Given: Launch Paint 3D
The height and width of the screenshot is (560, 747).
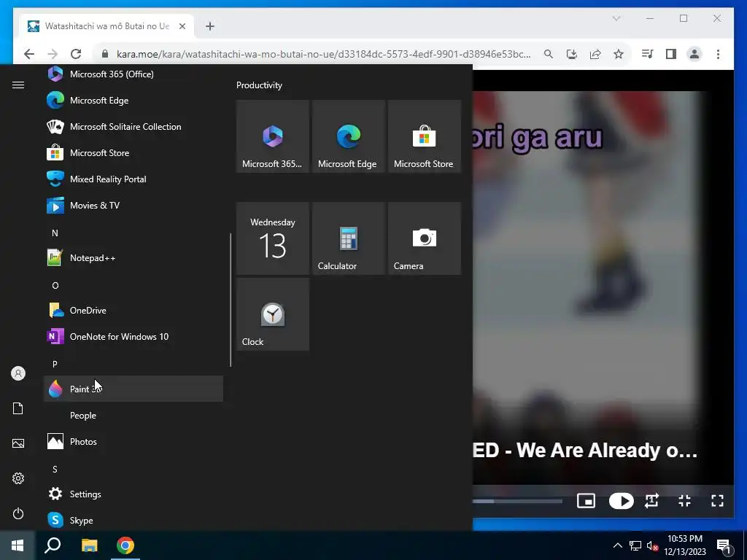Looking at the screenshot, I should click(133, 389).
